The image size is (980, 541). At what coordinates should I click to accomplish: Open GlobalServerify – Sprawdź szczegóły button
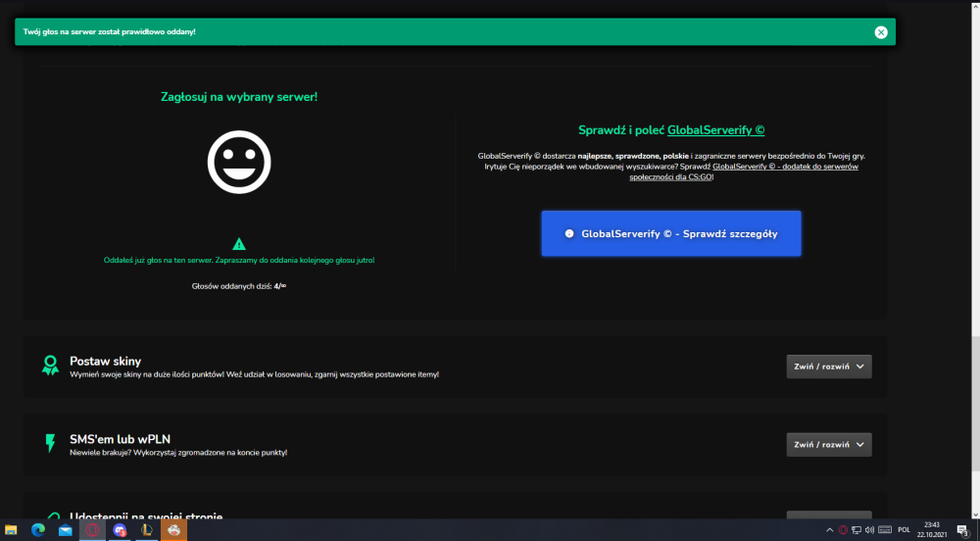[670, 233]
